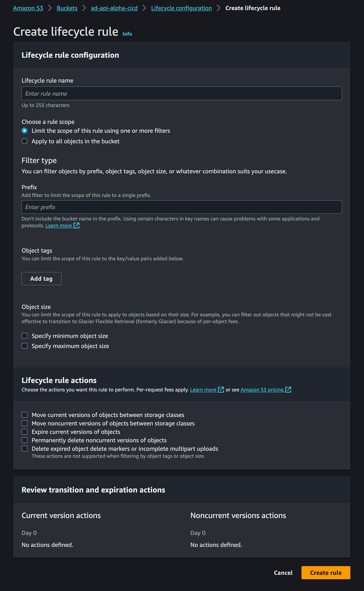Click the external link icon beside Amazon S3 pricing
The width and height of the screenshot is (364, 591).
[288, 389]
